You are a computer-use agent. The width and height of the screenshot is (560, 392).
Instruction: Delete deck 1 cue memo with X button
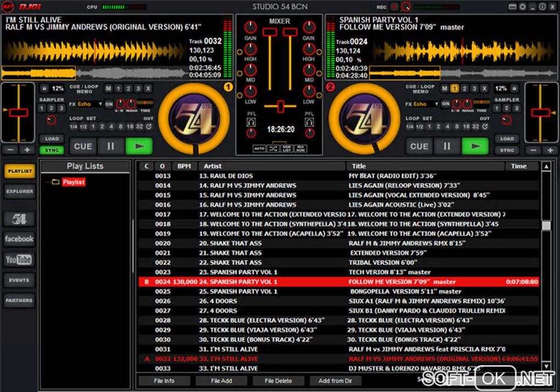pyautogui.click(x=148, y=88)
